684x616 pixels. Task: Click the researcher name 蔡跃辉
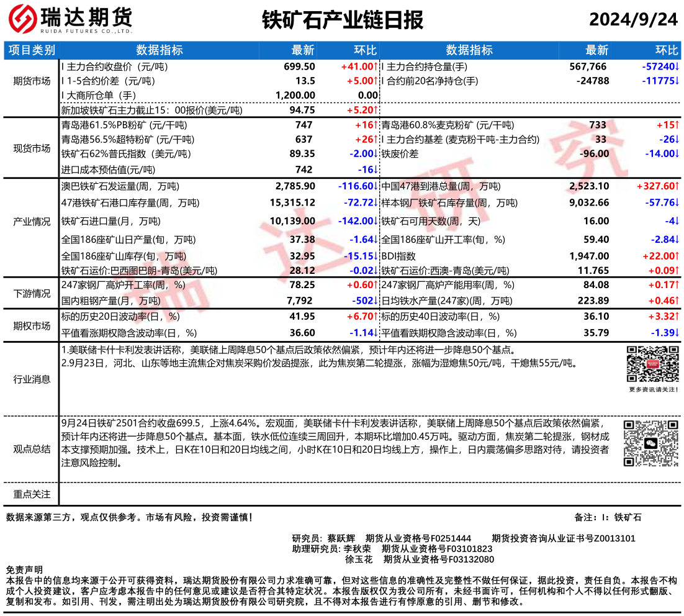[x=341, y=538]
